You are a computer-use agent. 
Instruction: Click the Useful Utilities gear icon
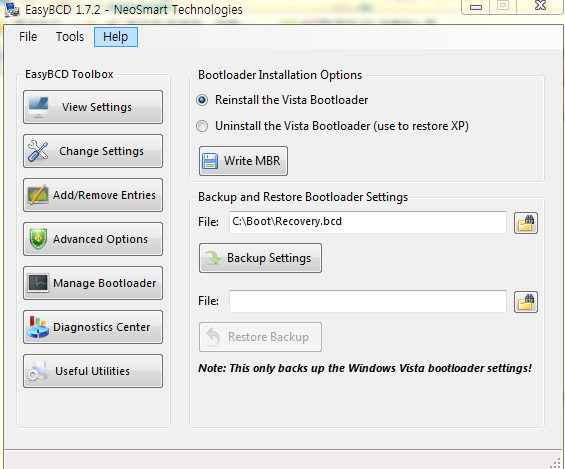[37, 371]
